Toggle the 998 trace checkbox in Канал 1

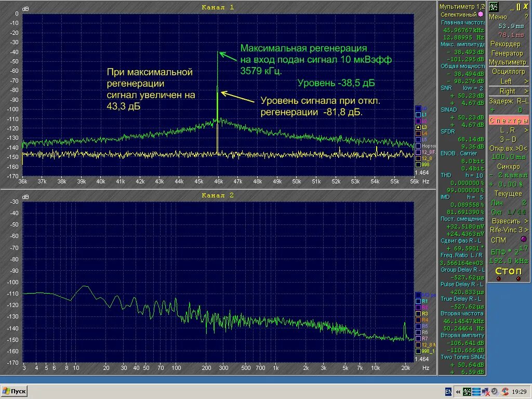point(418,165)
